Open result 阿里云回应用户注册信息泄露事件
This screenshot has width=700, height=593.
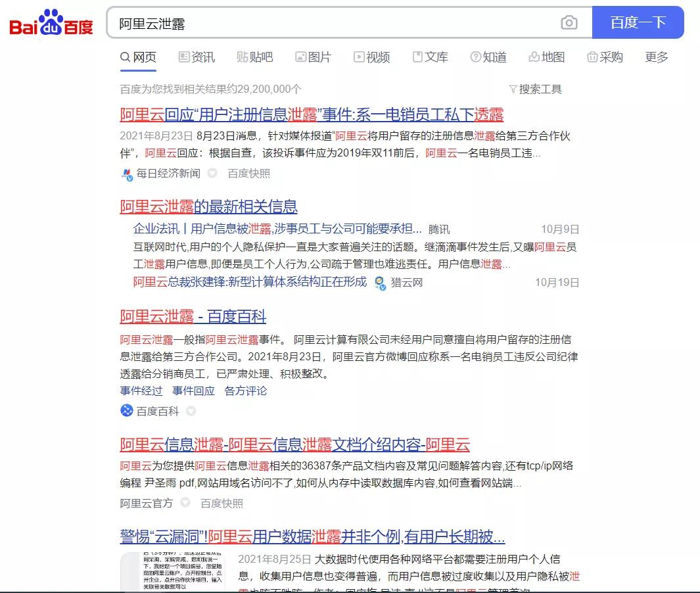tap(312, 115)
